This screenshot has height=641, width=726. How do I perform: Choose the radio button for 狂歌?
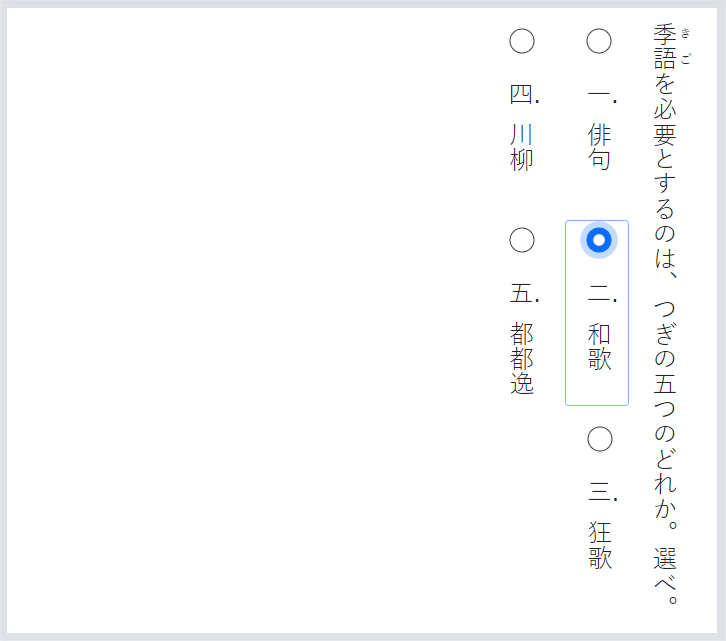point(599,439)
